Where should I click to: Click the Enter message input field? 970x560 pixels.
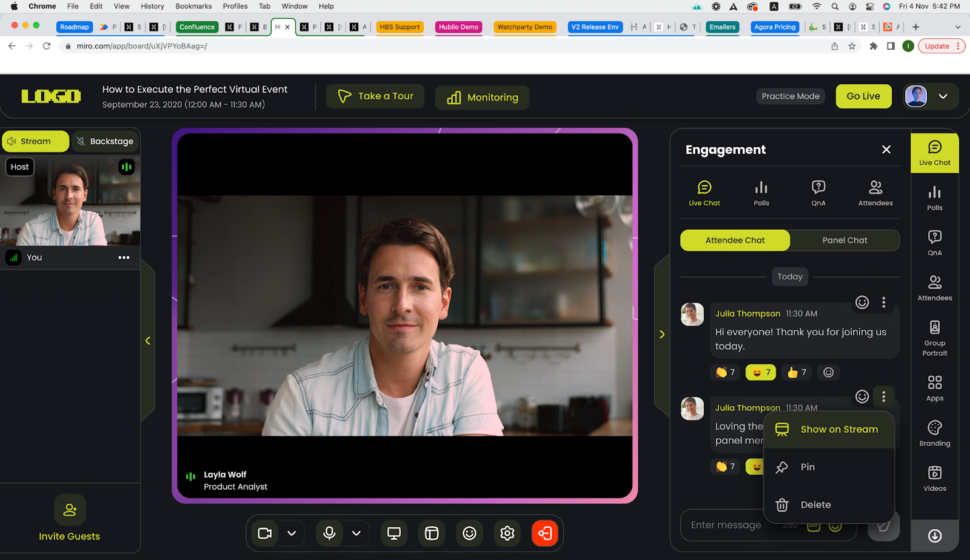click(x=768, y=525)
